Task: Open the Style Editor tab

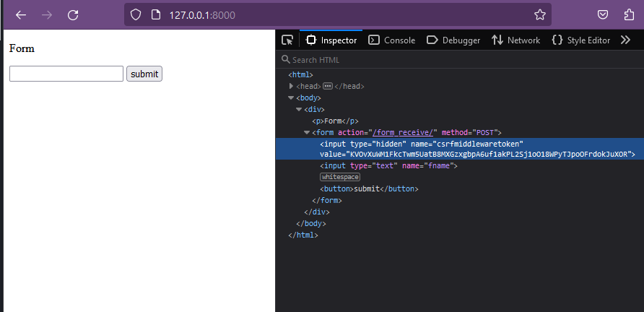Action: [x=581, y=40]
